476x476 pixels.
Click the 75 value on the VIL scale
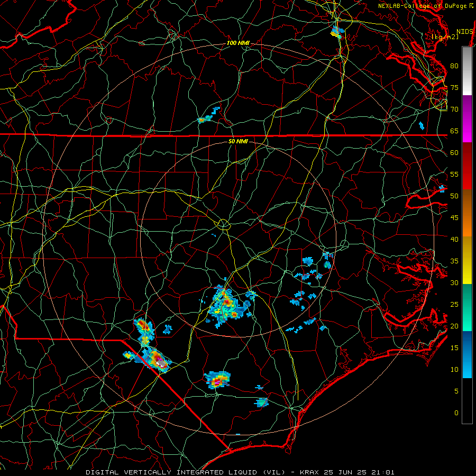click(x=454, y=88)
